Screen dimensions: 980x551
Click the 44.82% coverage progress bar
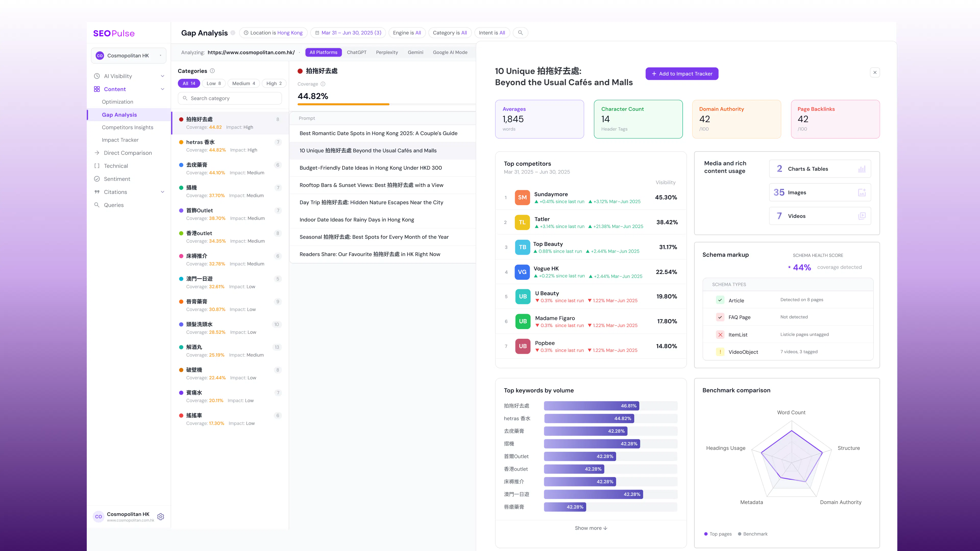(387, 104)
